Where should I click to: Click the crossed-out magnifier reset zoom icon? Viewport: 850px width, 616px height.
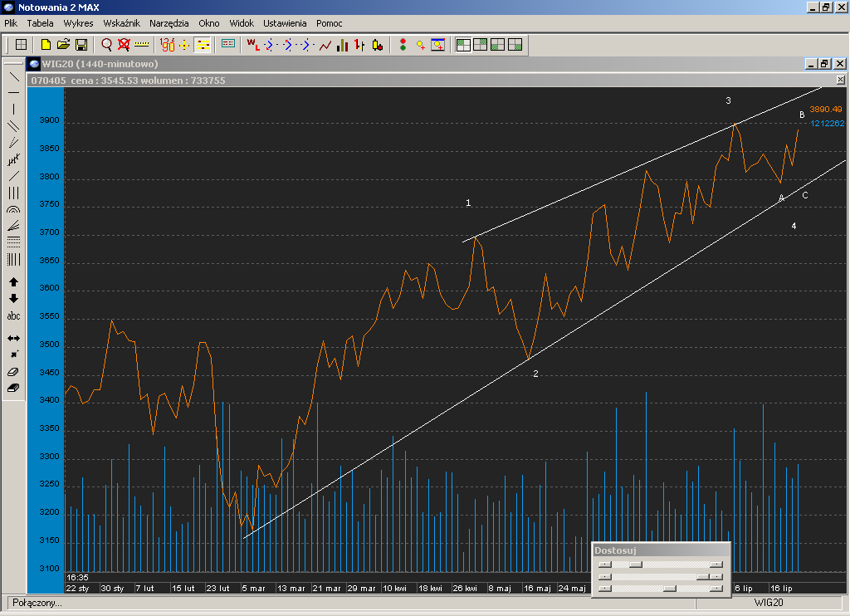pos(124,45)
